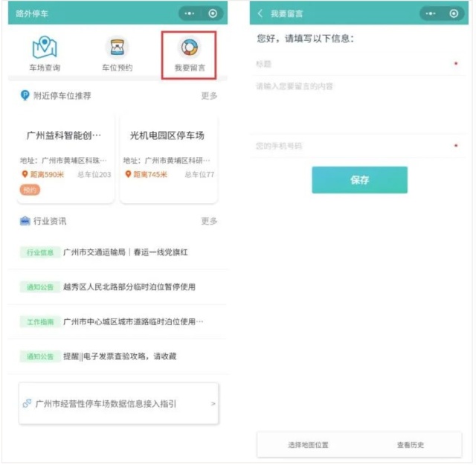476x465 pixels.
Task: Open 车场查询 map icon
Action: (45, 48)
